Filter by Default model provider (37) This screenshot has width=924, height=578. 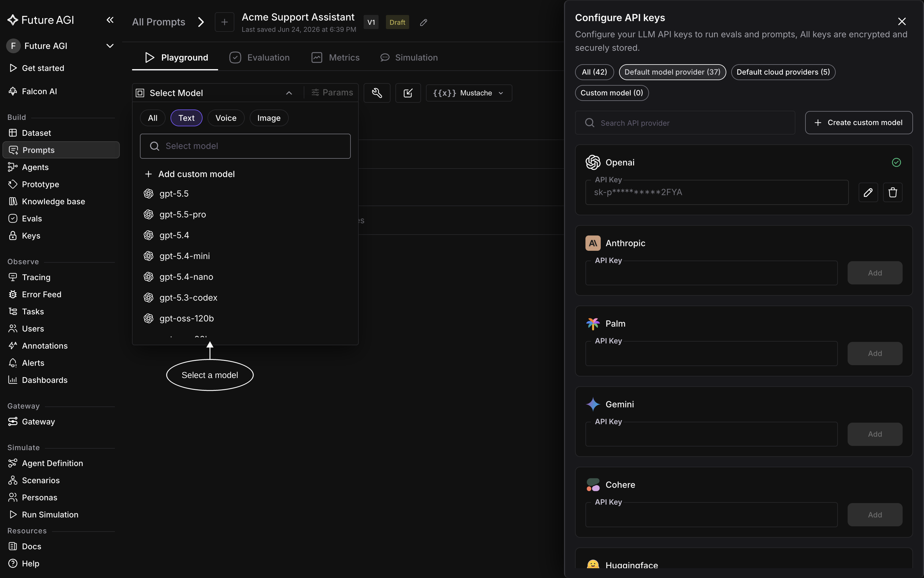click(673, 72)
